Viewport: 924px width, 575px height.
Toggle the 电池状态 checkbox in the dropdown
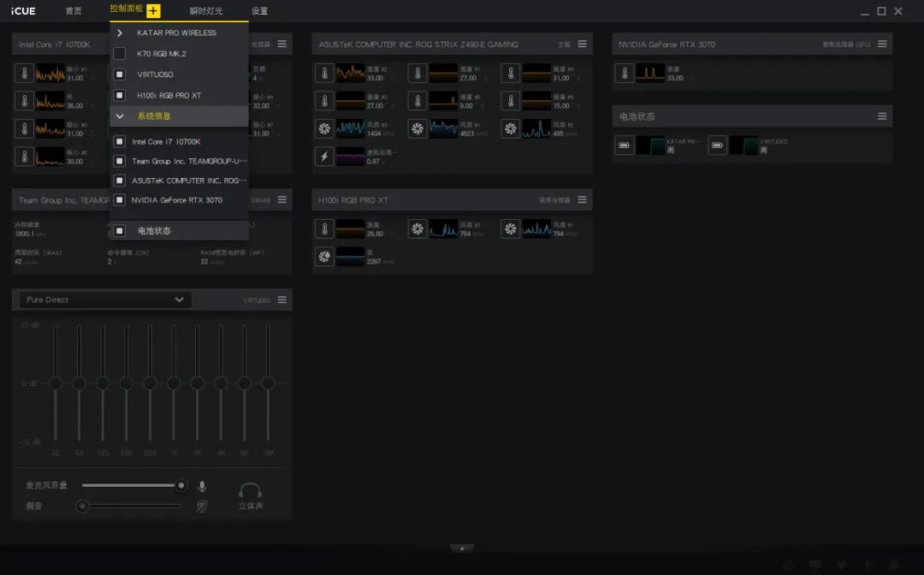click(119, 230)
